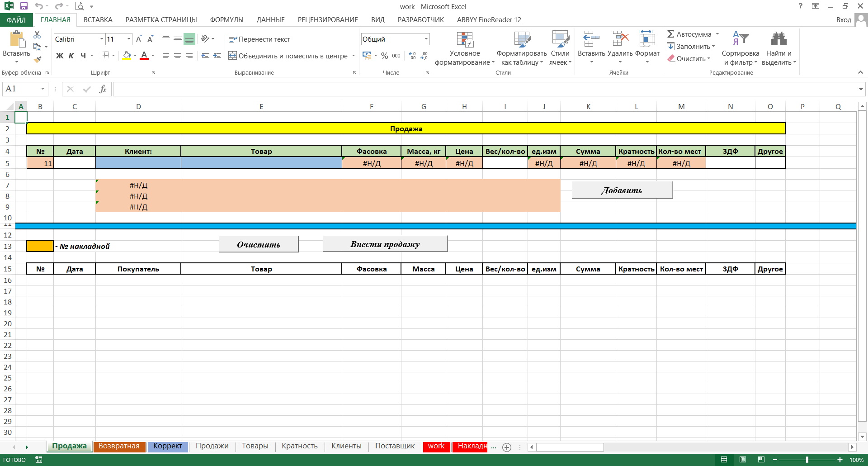Toggle Italic К formatting
Screen dimensions: 868x466
(71, 56)
